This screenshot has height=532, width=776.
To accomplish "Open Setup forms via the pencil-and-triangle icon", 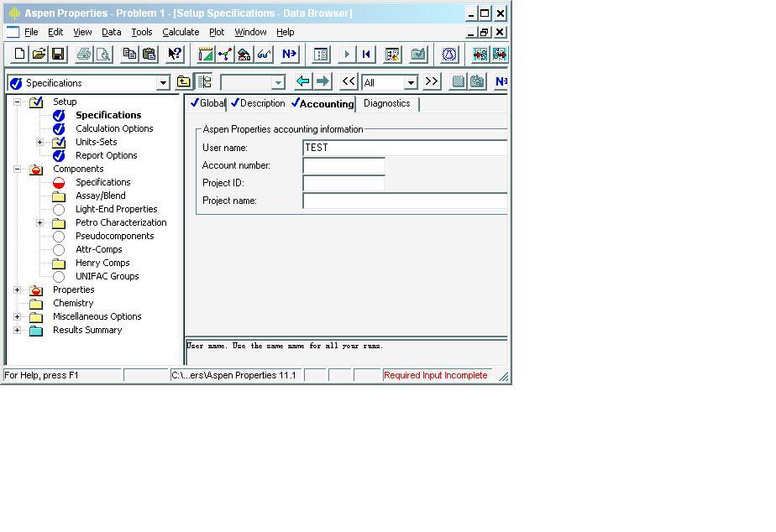I will (x=206, y=54).
